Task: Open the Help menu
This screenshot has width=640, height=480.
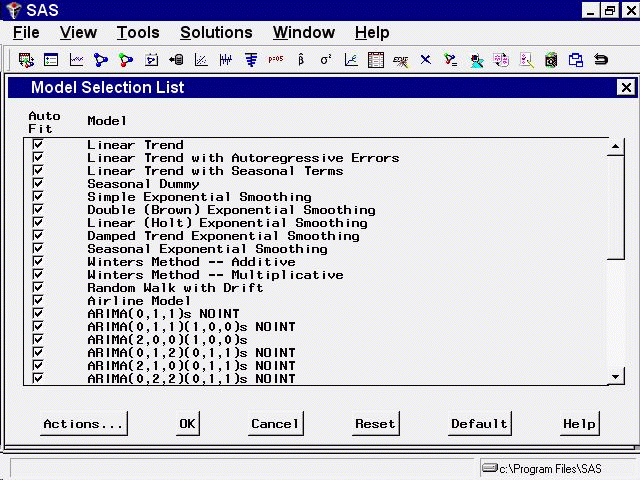Action: [372, 32]
